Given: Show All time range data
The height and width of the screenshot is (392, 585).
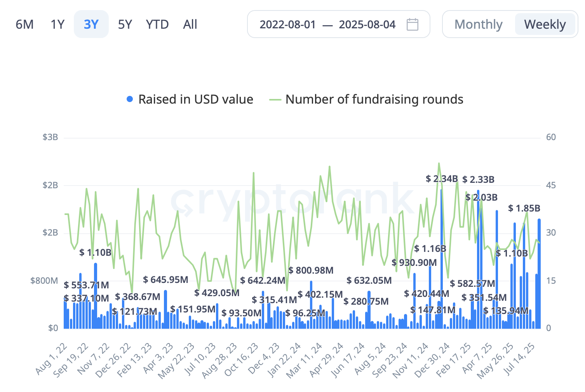Looking at the screenshot, I should pos(190,24).
